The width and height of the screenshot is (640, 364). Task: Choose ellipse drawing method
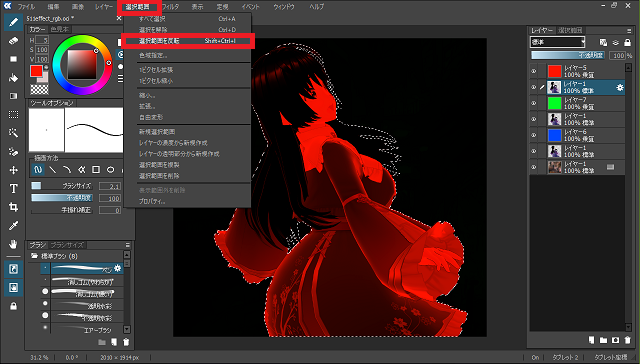[110, 169]
